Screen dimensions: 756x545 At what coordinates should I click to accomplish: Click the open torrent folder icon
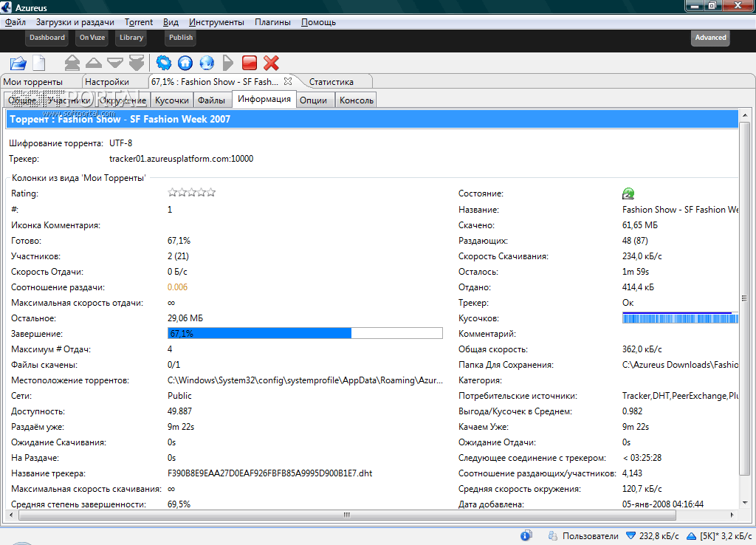[x=18, y=64]
